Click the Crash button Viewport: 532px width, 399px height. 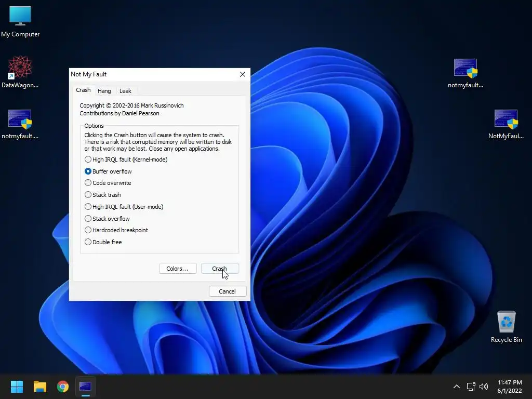(x=220, y=269)
